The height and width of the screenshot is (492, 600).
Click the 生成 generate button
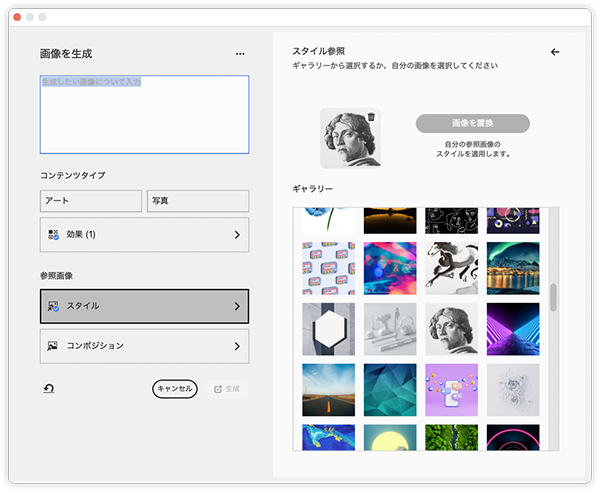point(226,389)
